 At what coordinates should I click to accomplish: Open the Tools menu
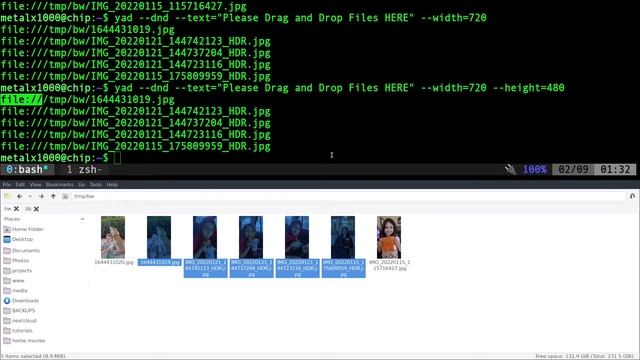[96, 184]
